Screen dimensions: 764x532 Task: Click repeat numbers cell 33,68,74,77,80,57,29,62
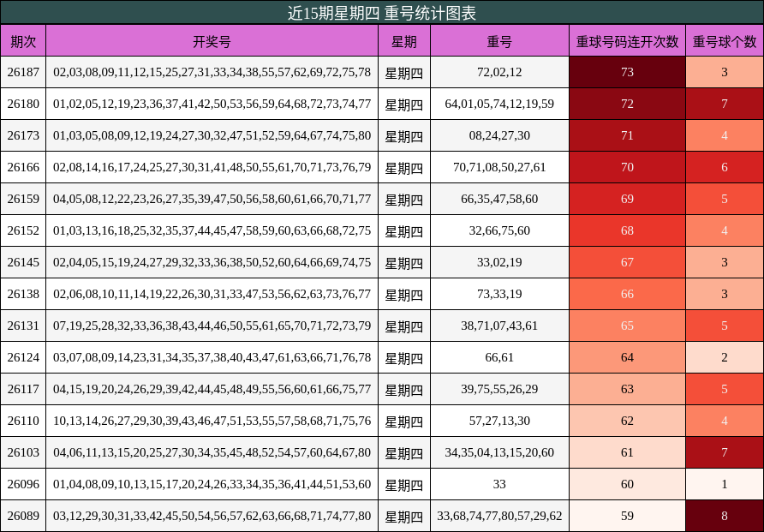(499, 516)
